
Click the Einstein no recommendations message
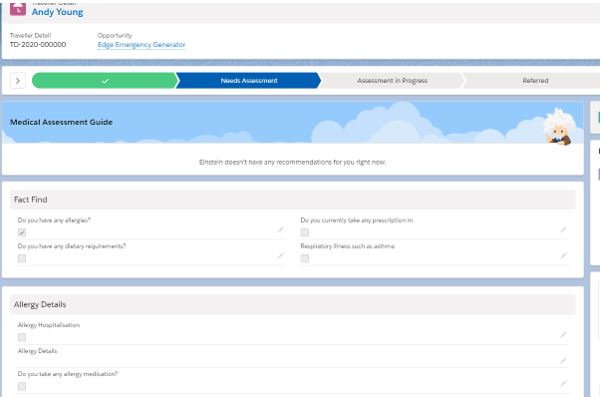(x=293, y=162)
